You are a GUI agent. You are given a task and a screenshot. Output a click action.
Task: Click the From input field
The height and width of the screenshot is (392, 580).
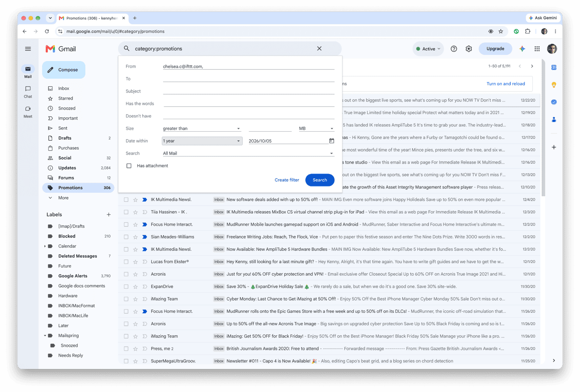coord(248,66)
